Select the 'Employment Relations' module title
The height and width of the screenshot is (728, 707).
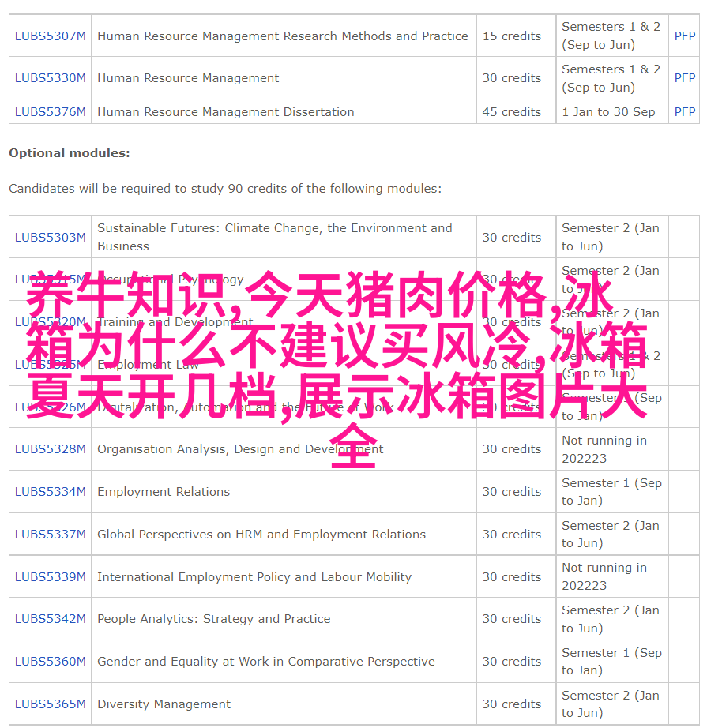click(164, 492)
